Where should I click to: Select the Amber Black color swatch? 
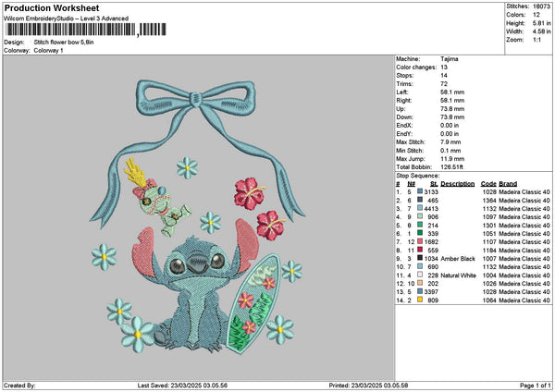click(420, 258)
